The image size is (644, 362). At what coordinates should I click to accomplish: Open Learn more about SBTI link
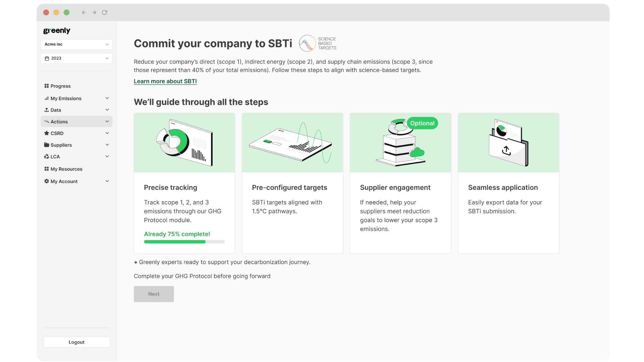[165, 81]
